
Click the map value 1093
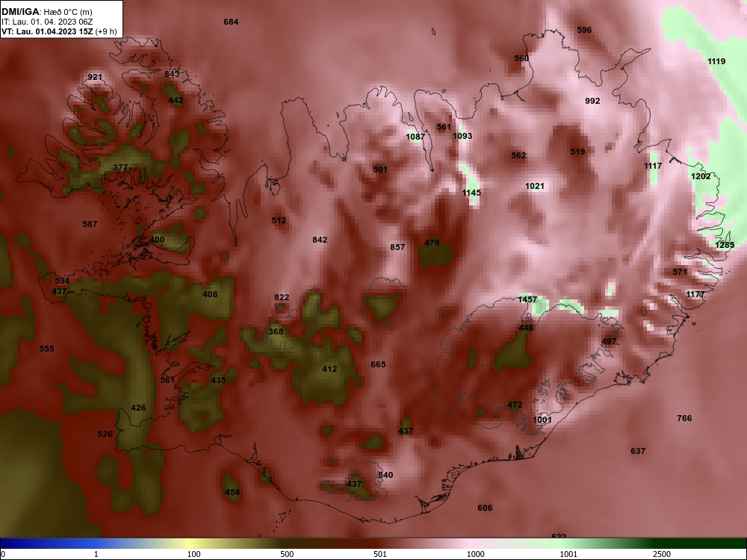(462, 136)
